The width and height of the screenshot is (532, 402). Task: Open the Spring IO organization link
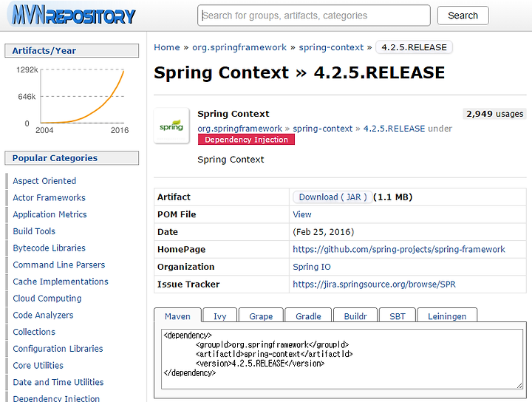point(312,267)
